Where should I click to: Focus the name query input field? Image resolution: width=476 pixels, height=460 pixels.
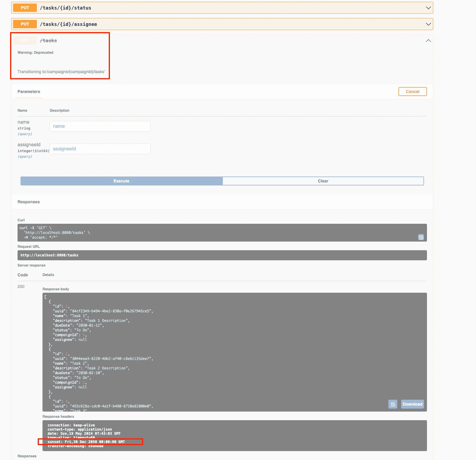(x=100, y=126)
